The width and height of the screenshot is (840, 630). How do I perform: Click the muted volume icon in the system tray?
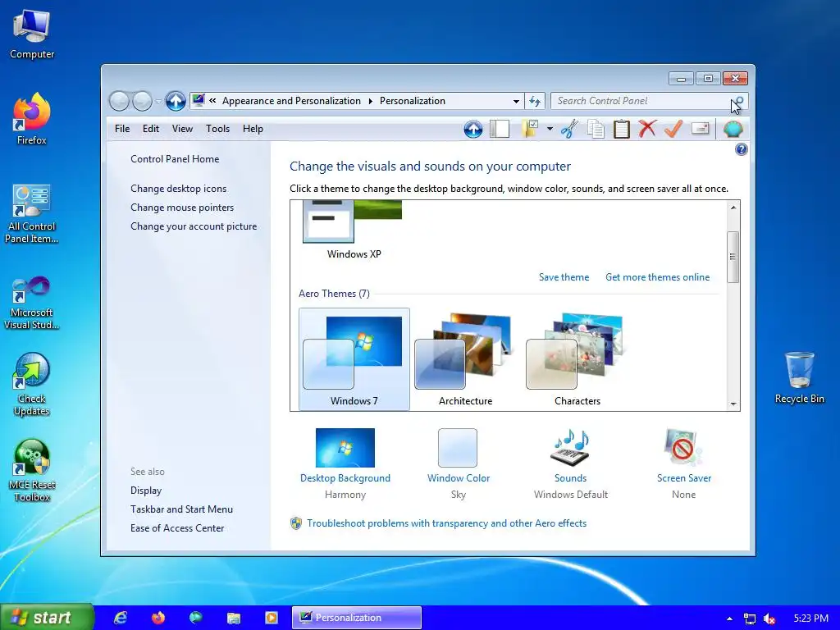(x=769, y=619)
